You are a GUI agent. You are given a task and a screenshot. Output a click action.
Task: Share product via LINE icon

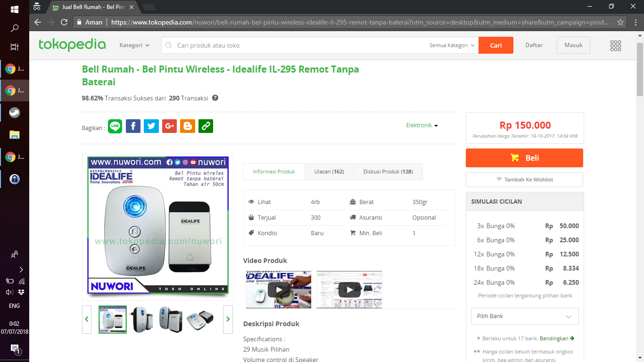click(115, 126)
